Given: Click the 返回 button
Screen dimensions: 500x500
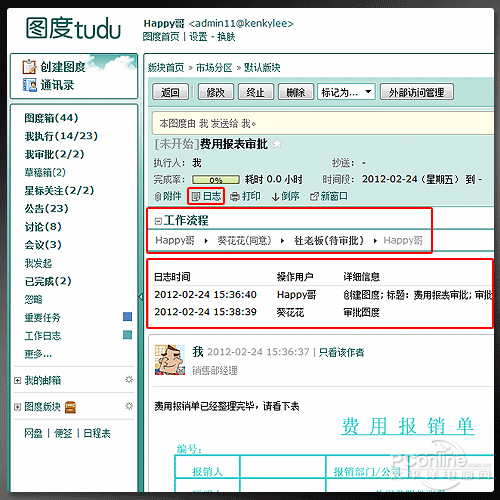Looking at the screenshot, I should pyautogui.click(x=170, y=92).
